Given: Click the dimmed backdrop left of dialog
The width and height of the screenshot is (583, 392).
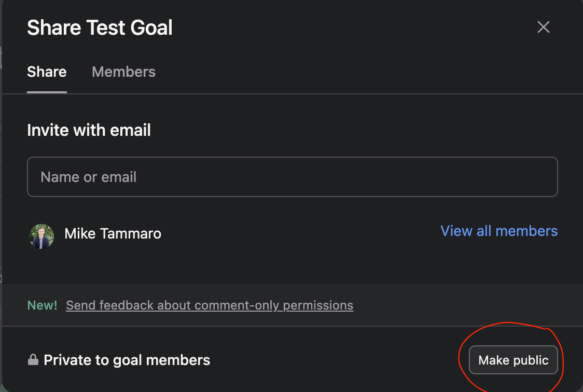Looking at the screenshot, I should click(x=1, y=207).
